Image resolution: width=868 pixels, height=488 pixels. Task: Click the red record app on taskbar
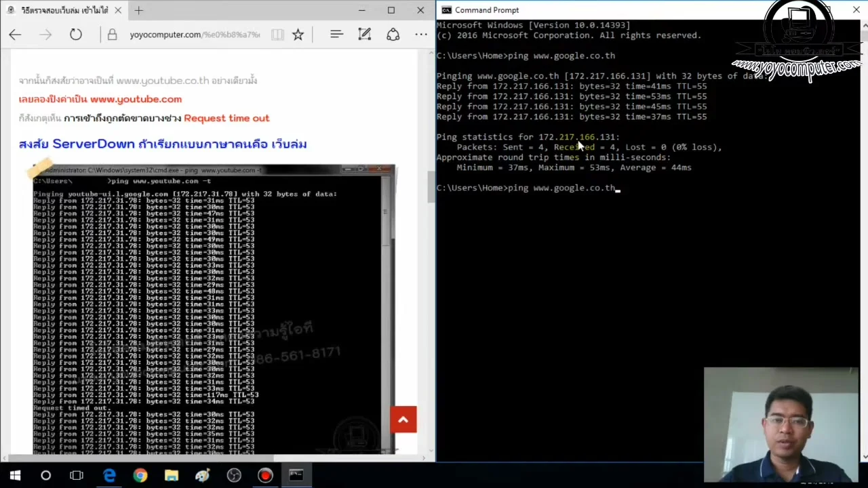(x=265, y=476)
